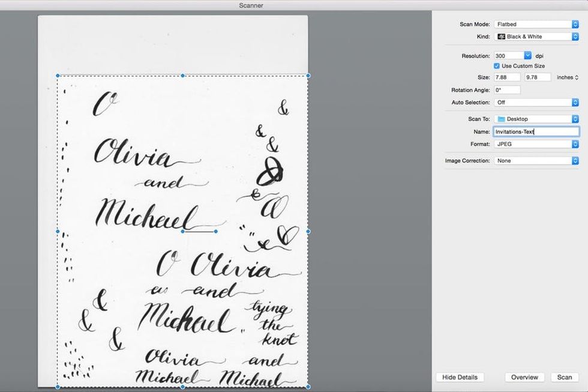Open the Auto Selection dropdown

point(536,103)
